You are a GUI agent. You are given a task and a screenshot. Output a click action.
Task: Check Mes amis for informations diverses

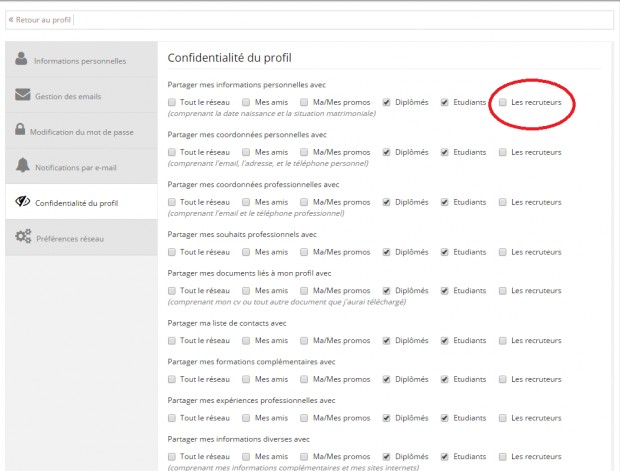[246, 457]
